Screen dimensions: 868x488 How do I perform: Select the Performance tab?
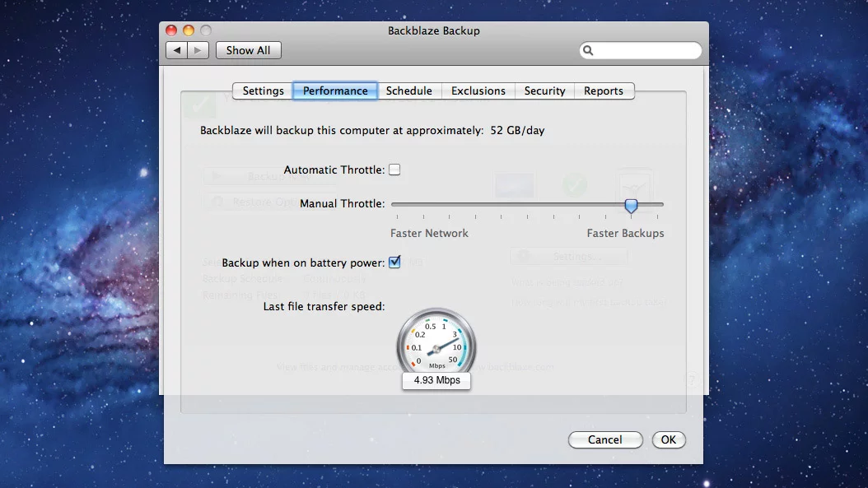(x=334, y=91)
